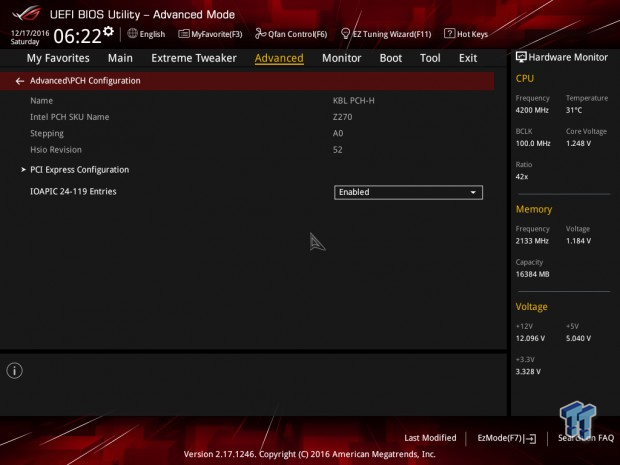Open the Exit tab

tap(468, 58)
